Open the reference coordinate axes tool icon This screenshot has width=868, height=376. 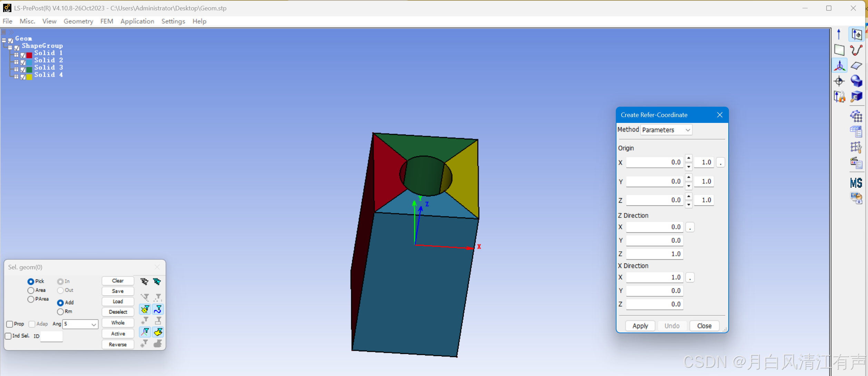tap(839, 66)
